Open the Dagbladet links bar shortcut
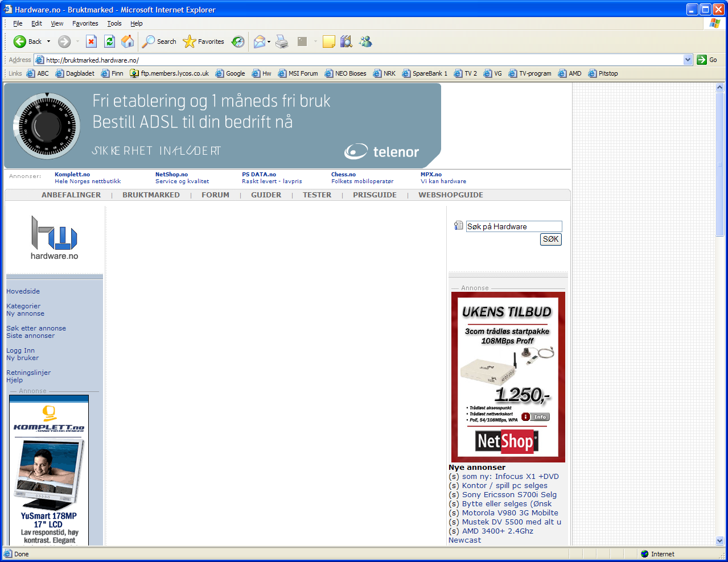 [75, 73]
